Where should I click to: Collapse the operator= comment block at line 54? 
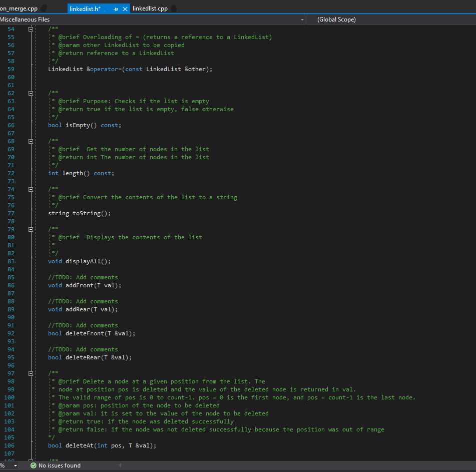click(x=31, y=29)
